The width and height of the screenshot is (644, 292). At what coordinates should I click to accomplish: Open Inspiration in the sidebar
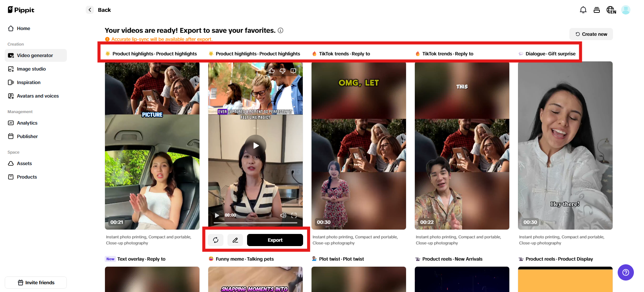click(36, 82)
